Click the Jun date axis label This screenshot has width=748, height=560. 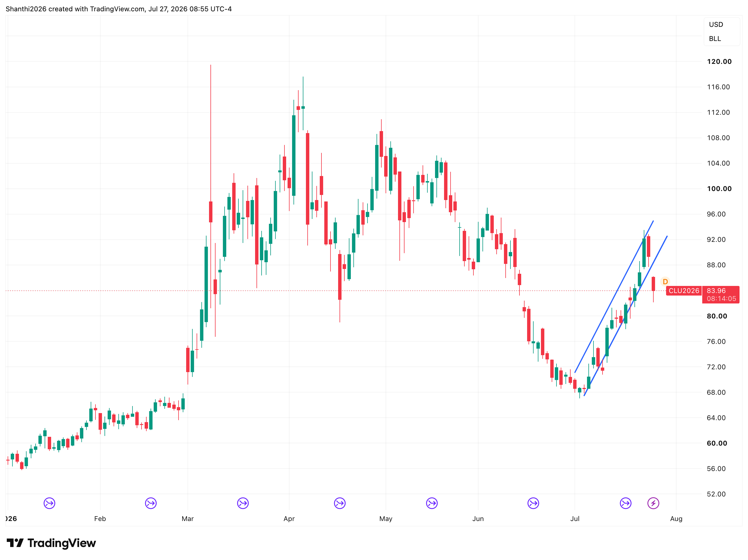pos(478,519)
